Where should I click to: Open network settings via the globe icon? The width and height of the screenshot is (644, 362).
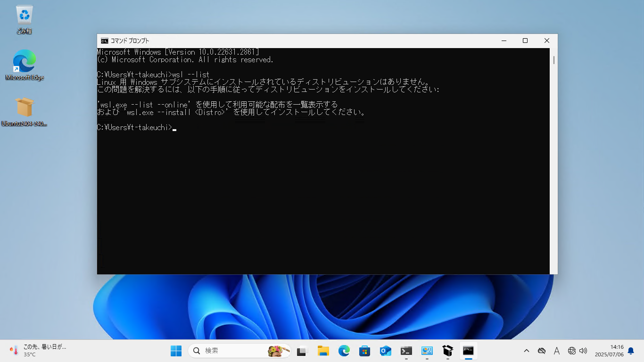coord(572,351)
